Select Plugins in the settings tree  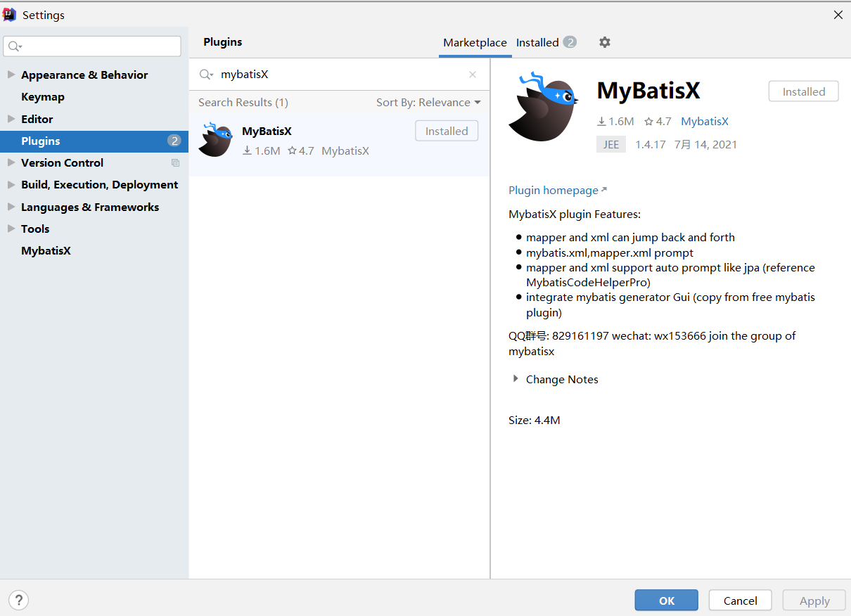tap(94, 141)
